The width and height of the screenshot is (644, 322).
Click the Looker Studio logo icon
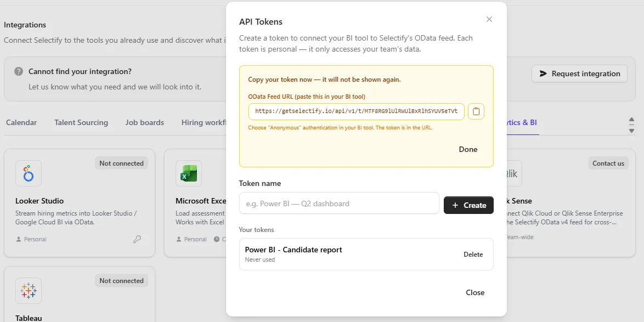(x=29, y=173)
